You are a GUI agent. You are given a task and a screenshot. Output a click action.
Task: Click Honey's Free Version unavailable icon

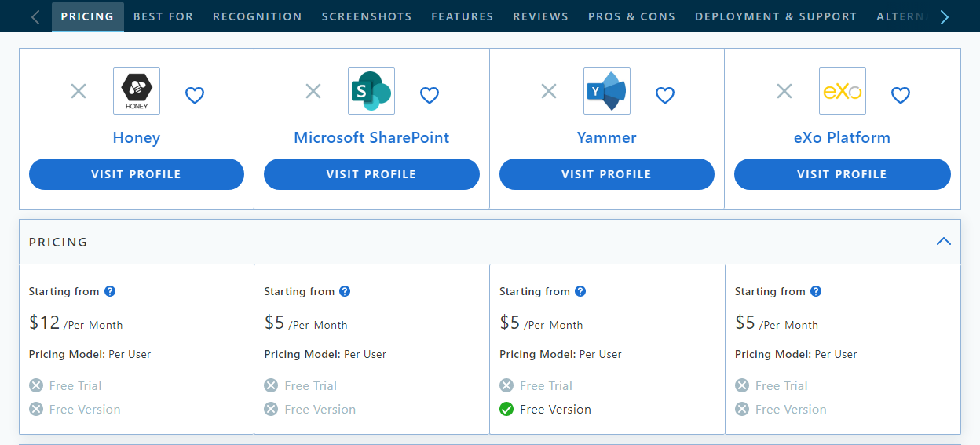(x=36, y=409)
